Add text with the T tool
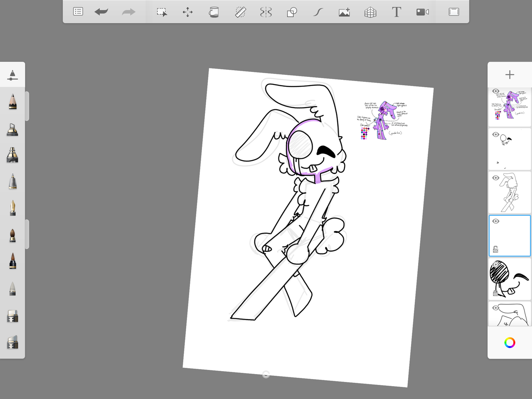 tap(397, 12)
